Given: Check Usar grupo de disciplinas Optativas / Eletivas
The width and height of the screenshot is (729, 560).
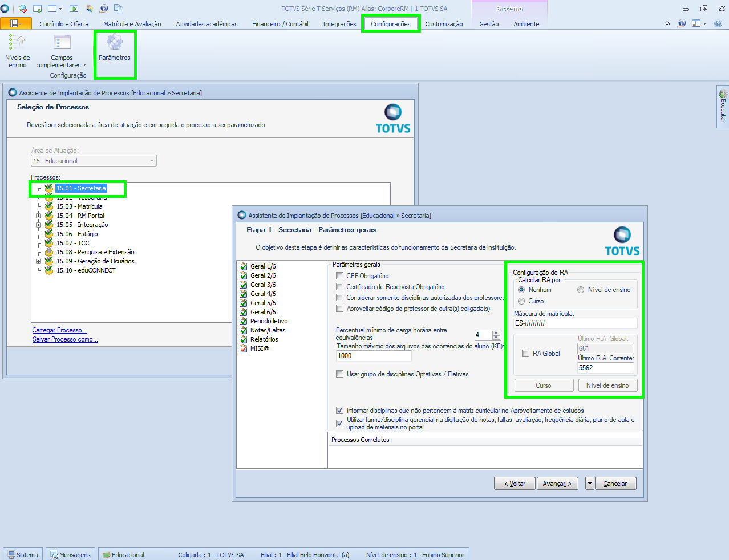Looking at the screenshot, I should coord(340,374).
